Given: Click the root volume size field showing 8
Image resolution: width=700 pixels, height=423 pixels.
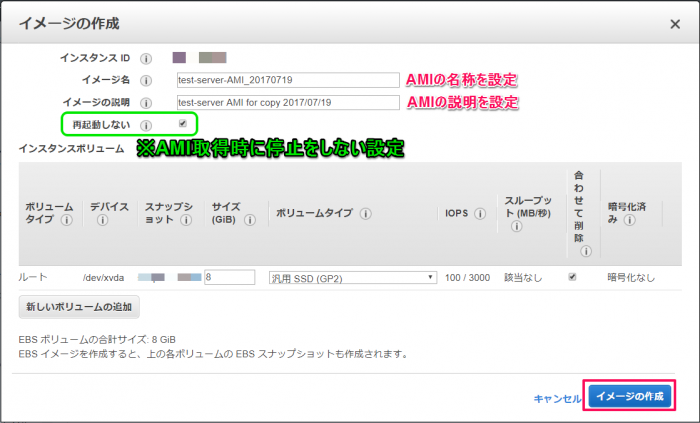Looking at the screenshot, I should [229, 277].
